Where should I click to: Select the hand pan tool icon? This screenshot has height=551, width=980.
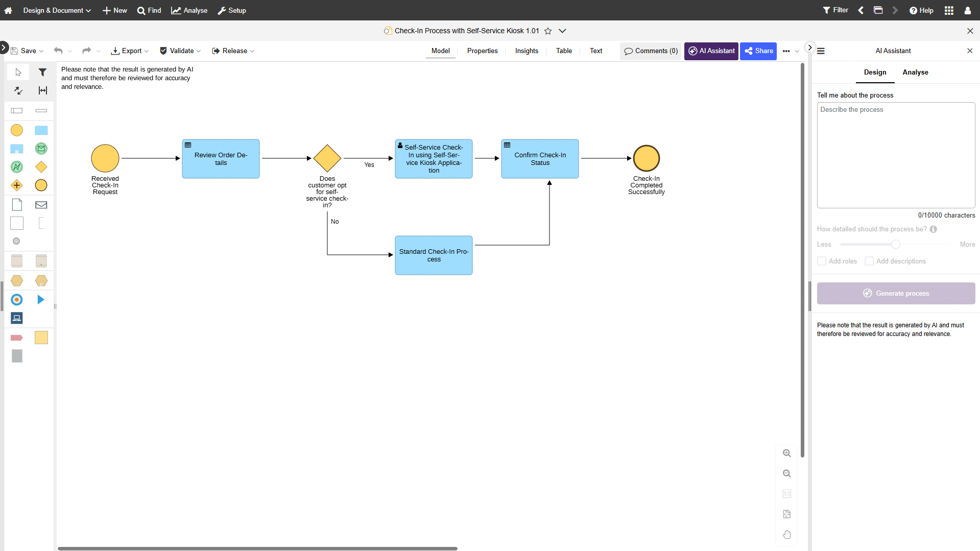pyautogui.click(x=786, y=535)
